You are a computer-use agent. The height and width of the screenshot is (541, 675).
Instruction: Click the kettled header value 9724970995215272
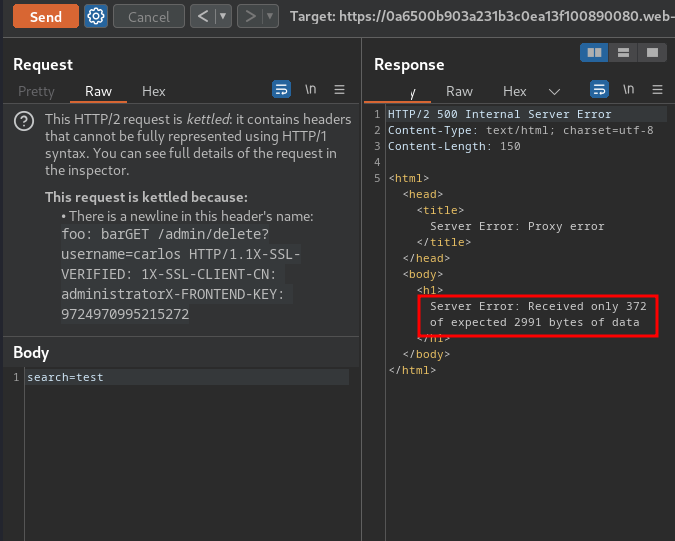tap(125, 314)
